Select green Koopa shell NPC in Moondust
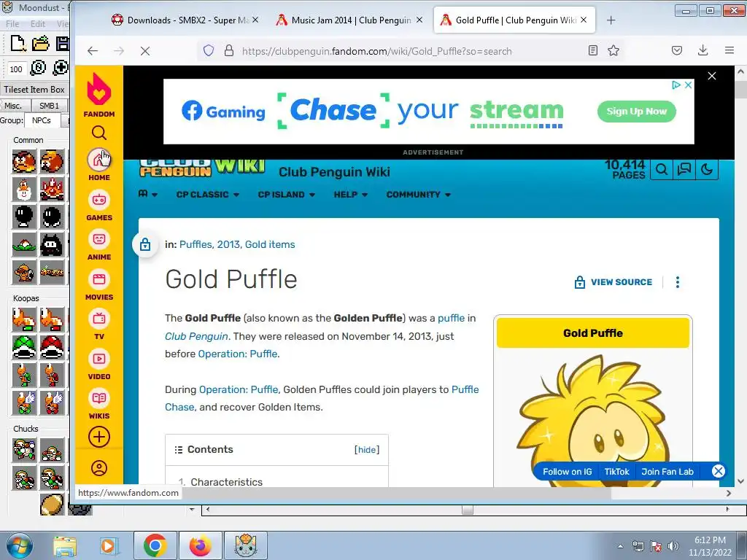This screenshot has width=747, height=560. point(24,346)
